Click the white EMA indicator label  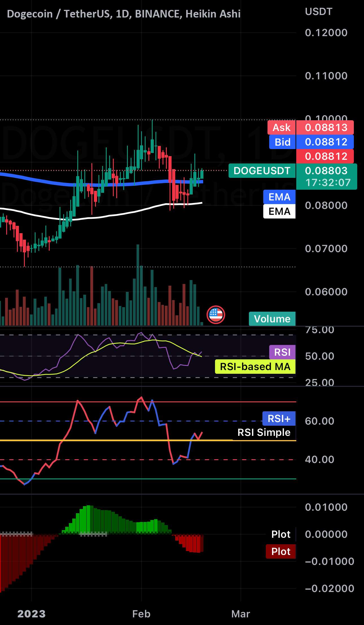coord(279,211)
